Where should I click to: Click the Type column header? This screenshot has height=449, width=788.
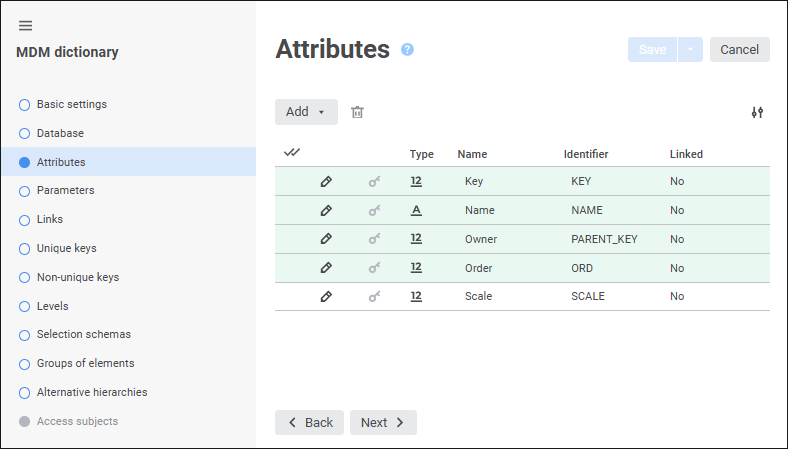[x=421, y=154]
